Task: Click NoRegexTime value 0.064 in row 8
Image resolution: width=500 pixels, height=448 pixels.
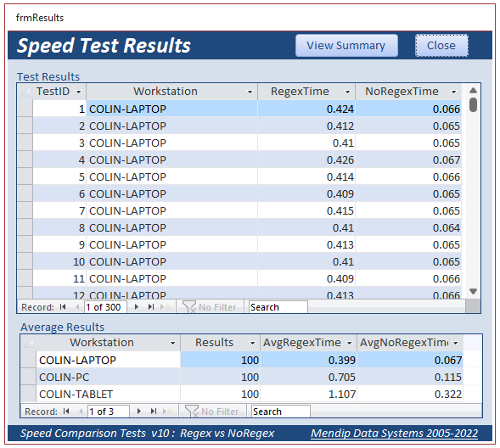Action: pos(408,227)
